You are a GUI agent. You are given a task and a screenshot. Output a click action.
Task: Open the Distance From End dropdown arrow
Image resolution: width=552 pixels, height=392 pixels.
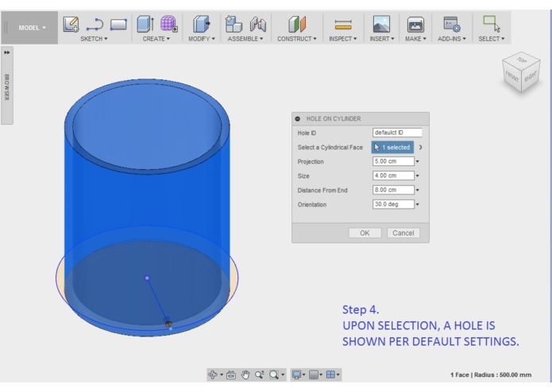418,190
